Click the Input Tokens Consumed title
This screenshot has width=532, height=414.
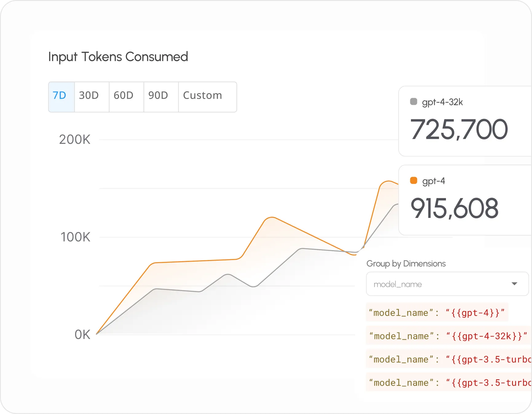[118, 57]
